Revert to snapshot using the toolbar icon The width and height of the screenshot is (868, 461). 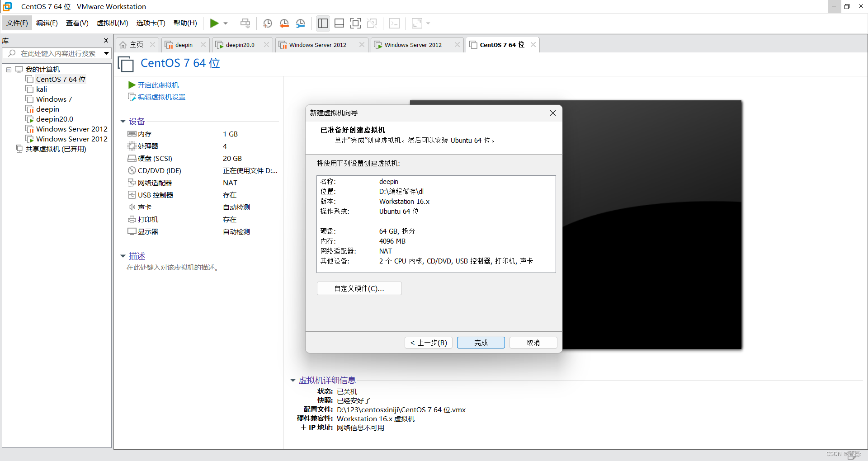pyautogui.click(x=284, y=23)
